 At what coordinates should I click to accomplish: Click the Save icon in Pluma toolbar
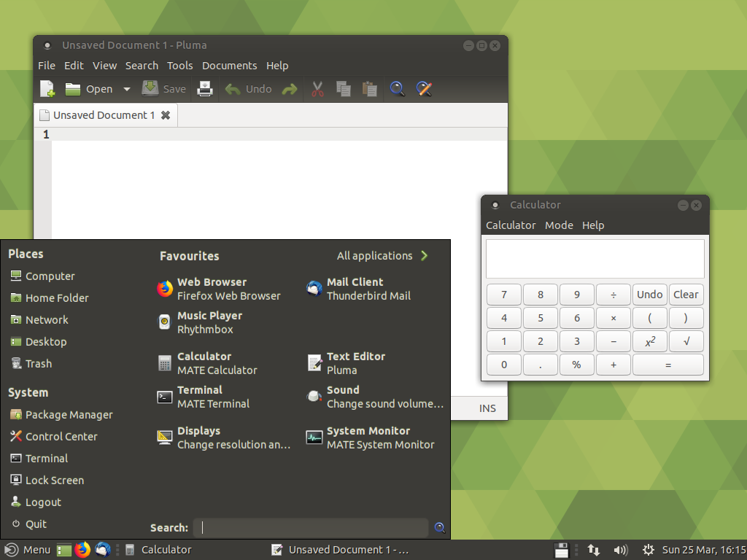pos(150,88)
